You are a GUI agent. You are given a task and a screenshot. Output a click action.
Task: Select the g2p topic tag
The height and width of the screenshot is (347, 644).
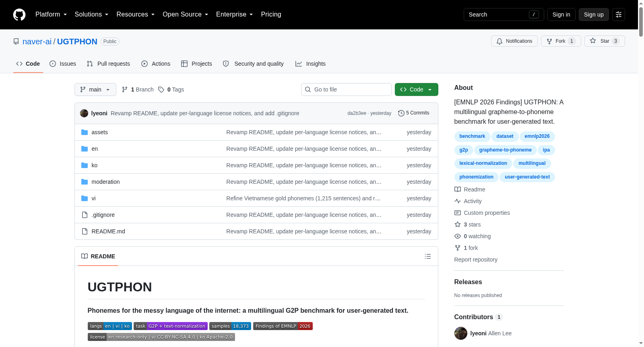(464, 150)
